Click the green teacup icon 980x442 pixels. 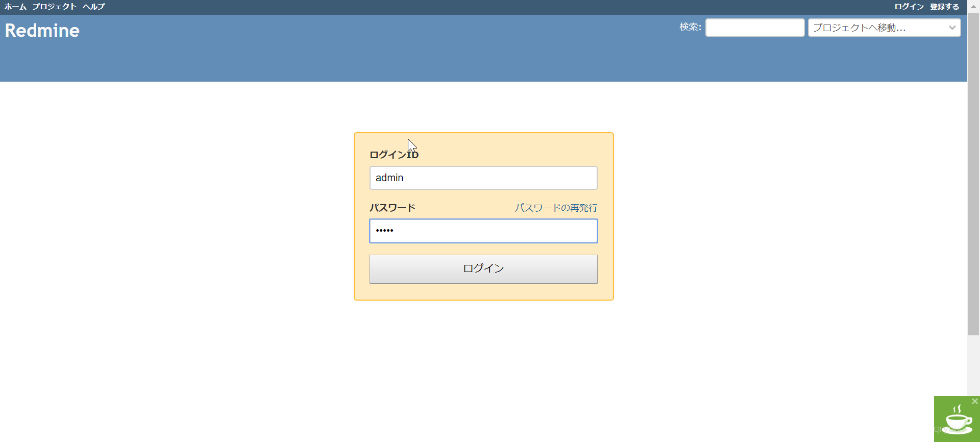[957, 420]
